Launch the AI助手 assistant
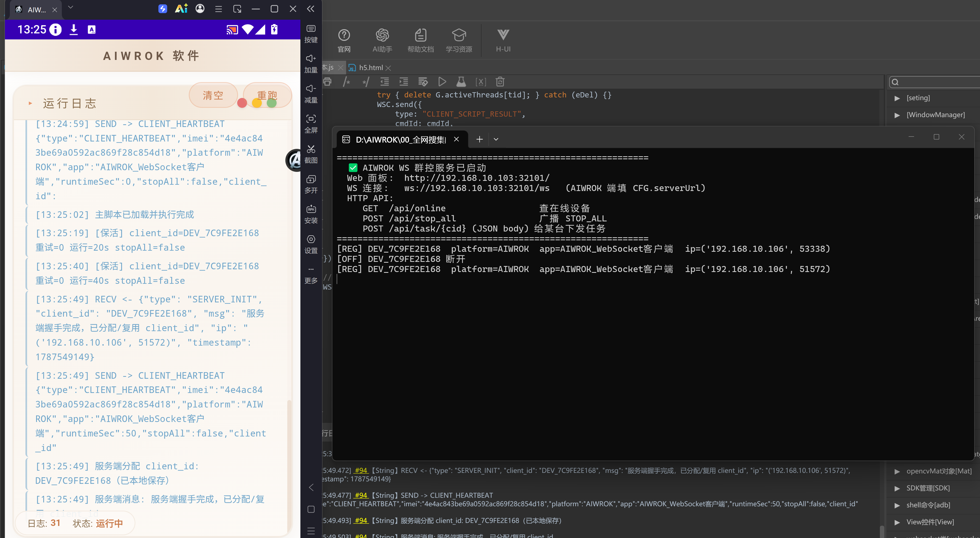 pyautogui.click(x=382, y=41)
